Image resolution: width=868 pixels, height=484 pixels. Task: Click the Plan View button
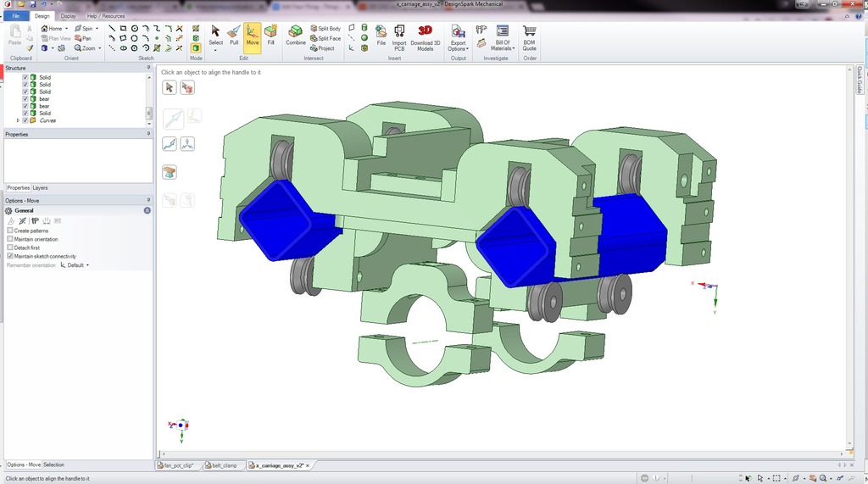tap(56, 38)
